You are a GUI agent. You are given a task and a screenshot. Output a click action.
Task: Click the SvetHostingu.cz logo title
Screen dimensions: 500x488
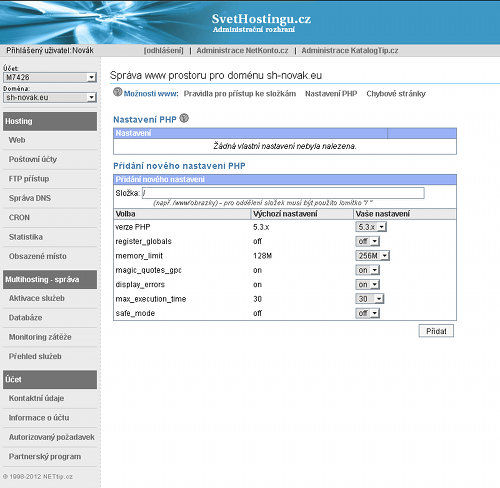pyautogui.click(x=261, y=19)
